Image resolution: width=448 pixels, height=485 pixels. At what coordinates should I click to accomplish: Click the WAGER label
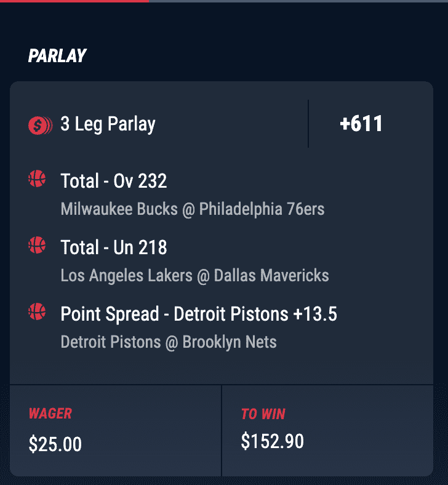[50, 414]
